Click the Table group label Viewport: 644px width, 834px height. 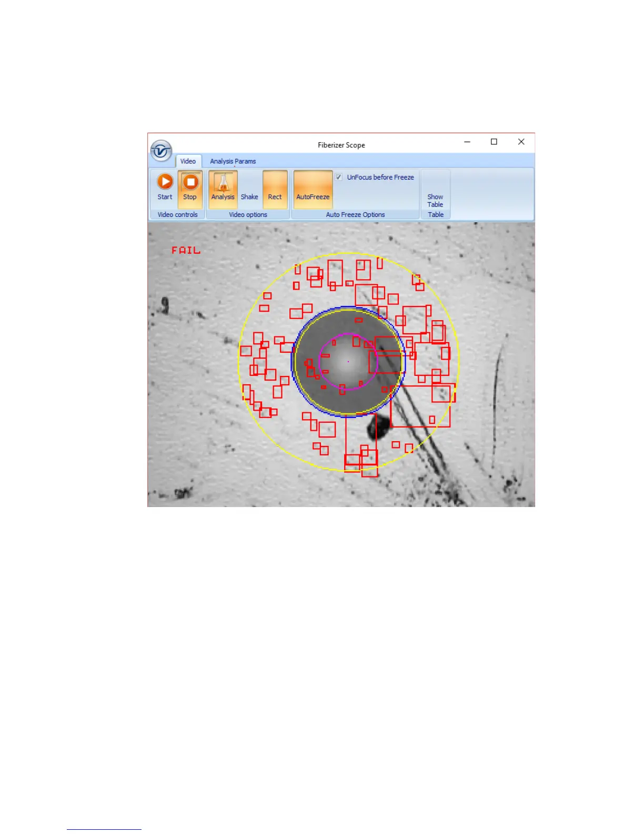436,215
